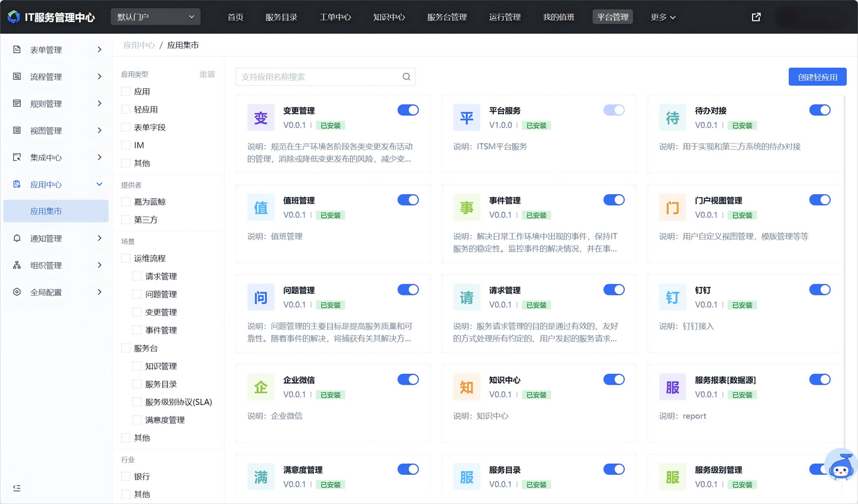Click 应用中心 breadcrumb link
Screen dimensions: 858x504
(139, 45)
